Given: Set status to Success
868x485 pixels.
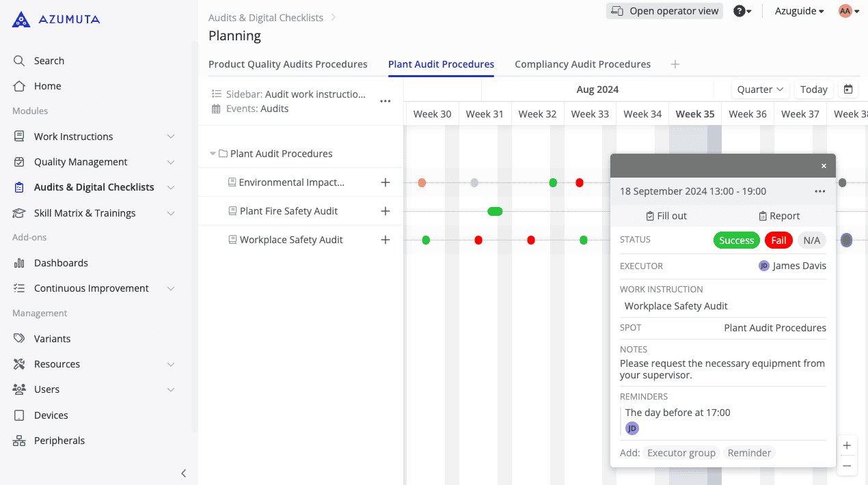Looking at the screenshot, I should (x=736, y=240).
